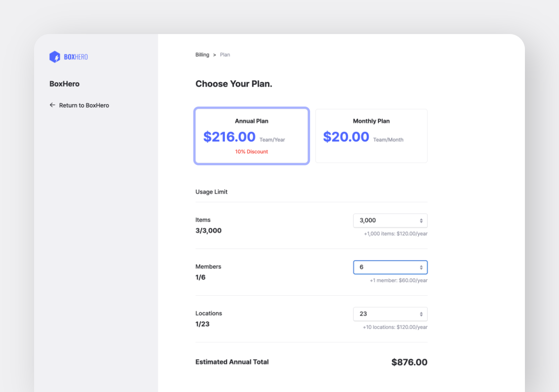Click the left arrow beside Return to BoxHero
559x392 pixels.
click(x=52, y=105)
